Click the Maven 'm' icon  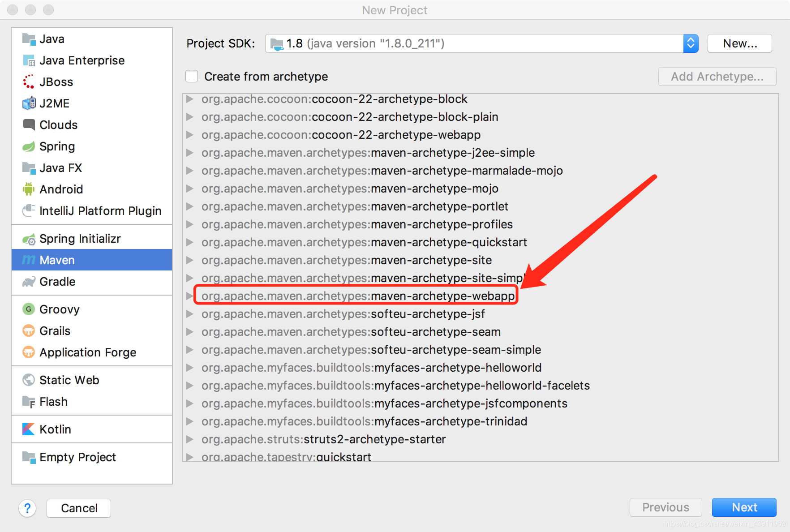pyautogui.click(x=29, y=260)
